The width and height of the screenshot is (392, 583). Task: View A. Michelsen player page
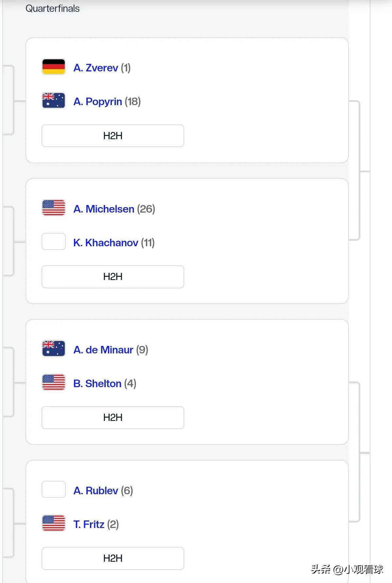pyautogui.click(x=104, y=209)
